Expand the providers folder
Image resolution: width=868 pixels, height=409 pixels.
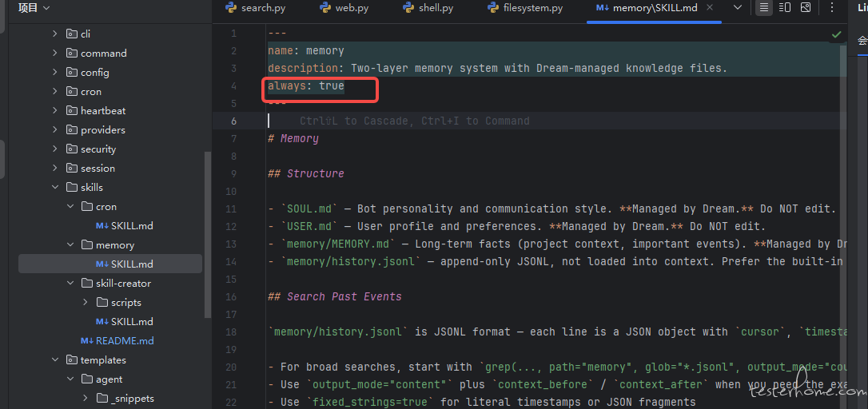pos(55,130)
